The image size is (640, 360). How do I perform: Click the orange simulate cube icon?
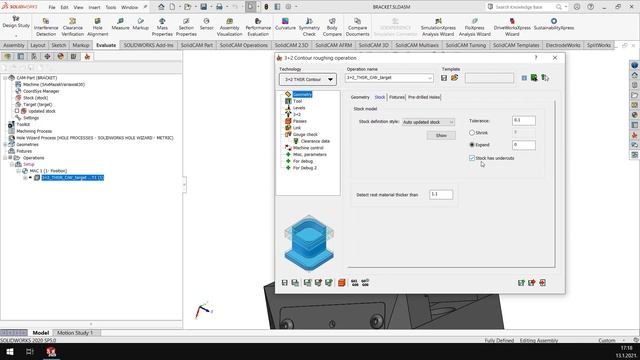point(342,282)
